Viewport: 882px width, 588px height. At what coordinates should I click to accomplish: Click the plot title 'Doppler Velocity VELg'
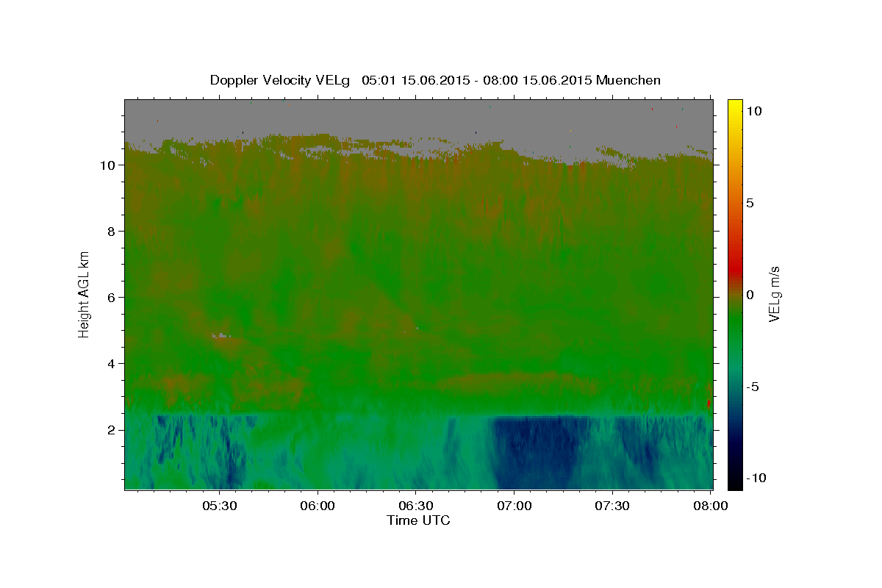(281, 80)
